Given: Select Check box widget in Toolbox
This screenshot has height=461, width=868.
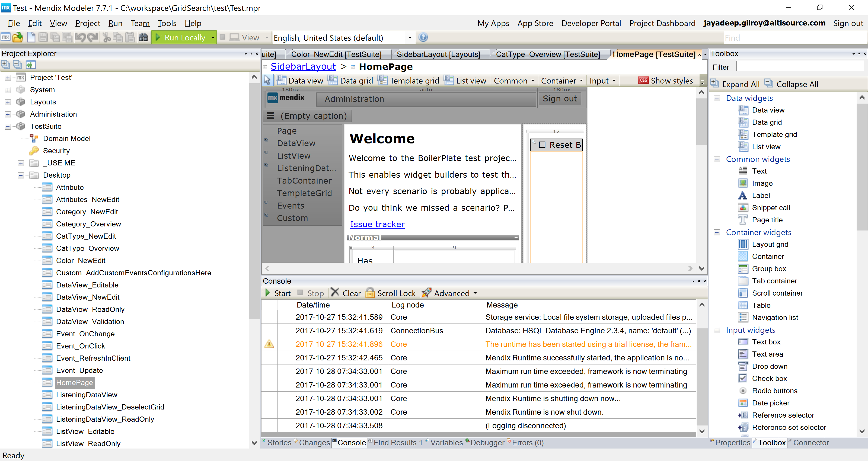Looking at the screenshot, I should point(769,379).
